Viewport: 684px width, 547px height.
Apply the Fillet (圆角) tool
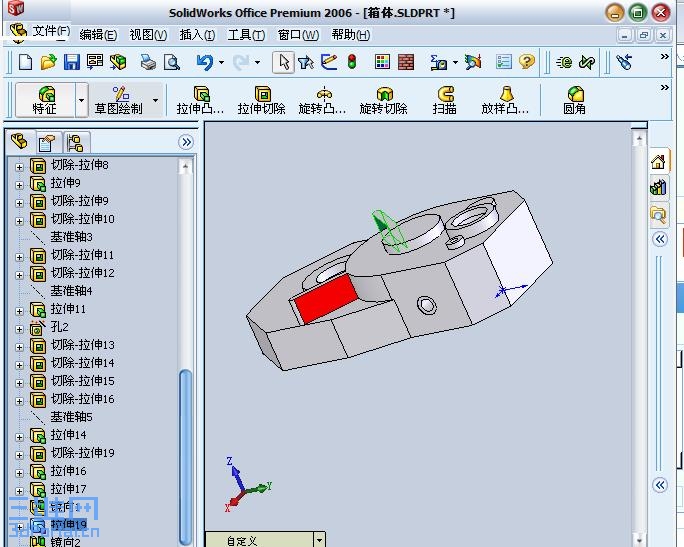coord(575,100)
